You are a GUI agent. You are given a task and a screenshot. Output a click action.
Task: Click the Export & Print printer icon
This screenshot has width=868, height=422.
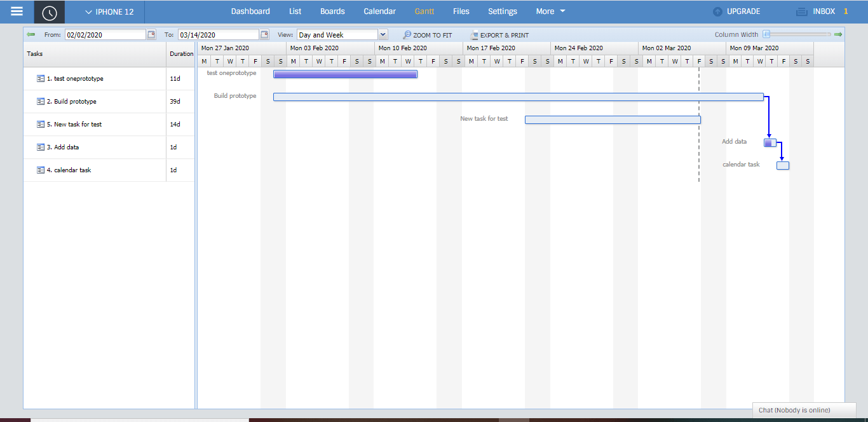[x=474, y=35]
